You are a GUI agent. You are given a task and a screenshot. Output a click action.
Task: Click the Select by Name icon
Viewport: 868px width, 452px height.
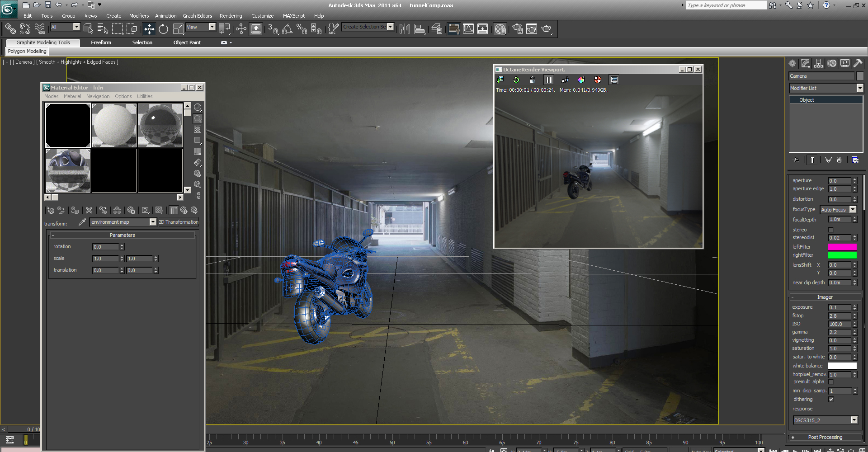tap(103, 29)
